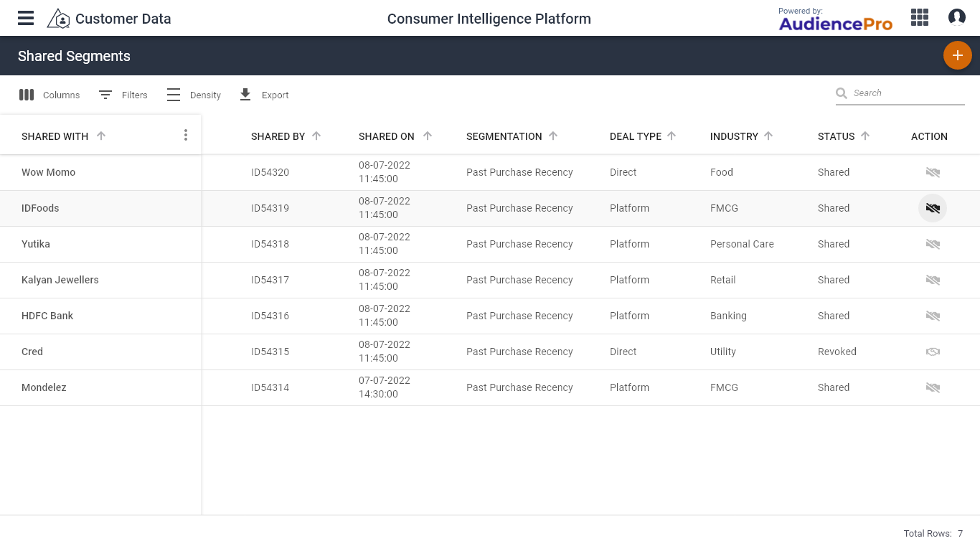Click the Food industry cell
The image size is (980, 551).
722,172
